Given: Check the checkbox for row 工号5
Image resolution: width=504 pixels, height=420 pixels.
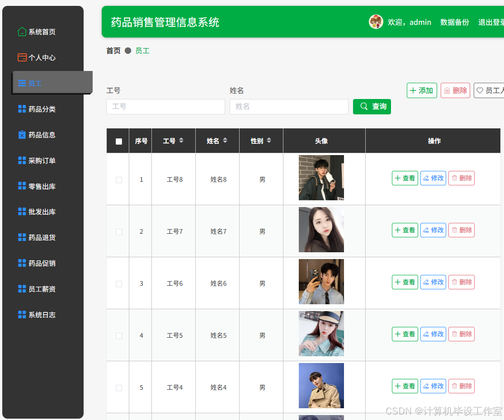Looking at the screenshot, I should [119, 336].
